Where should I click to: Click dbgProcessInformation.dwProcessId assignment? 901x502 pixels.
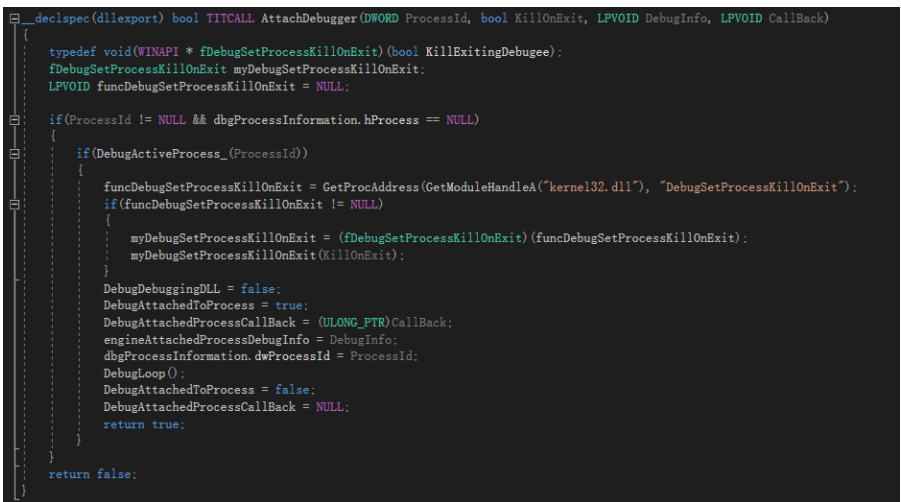pyautogui.click(x=260, y=356)
